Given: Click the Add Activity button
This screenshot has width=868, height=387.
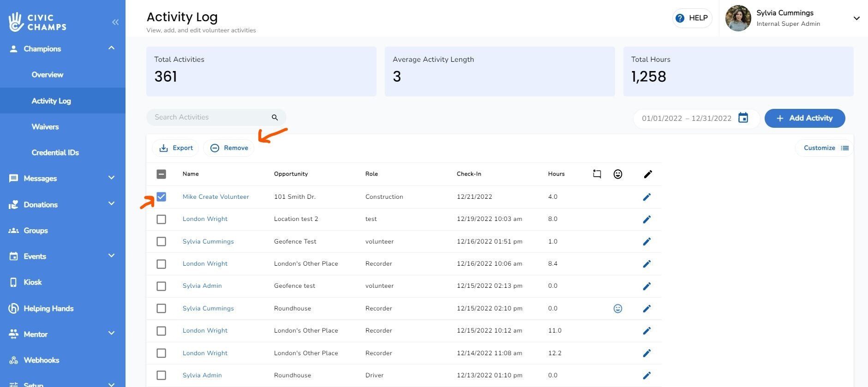Looking at the screenshot, I should [x=804, y=118].
